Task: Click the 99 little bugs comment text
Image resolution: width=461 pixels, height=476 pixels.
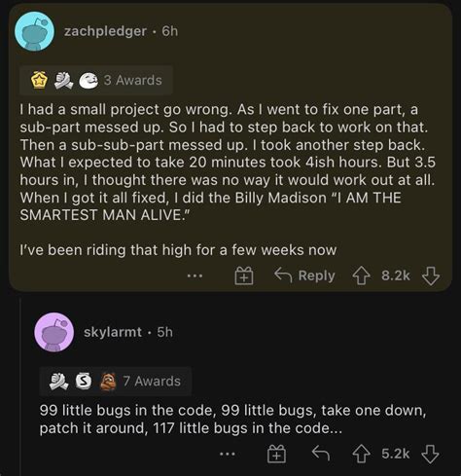Action: 232,420
